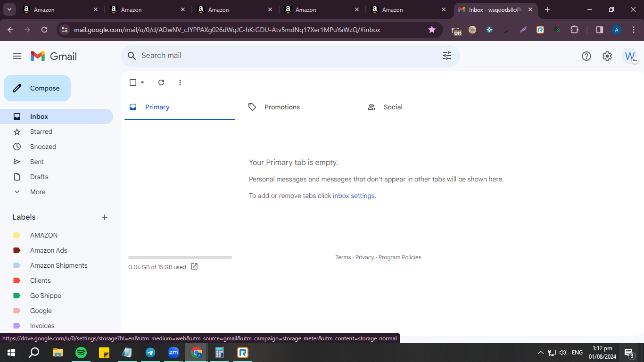Open the Snoozed folder
The image size is (644, 362).
click(57, 147)
